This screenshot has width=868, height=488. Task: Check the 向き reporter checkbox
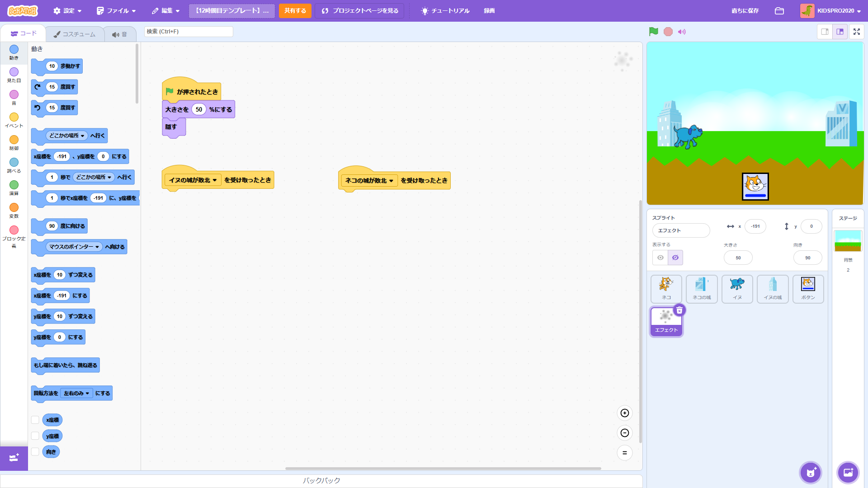pyautogui.click(x=35, y=451)
